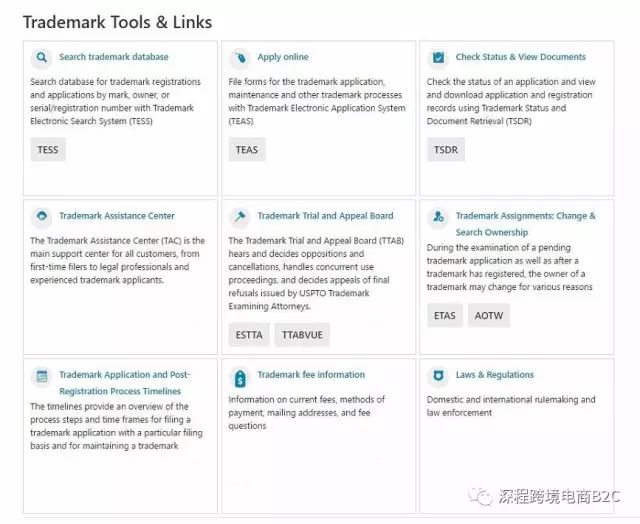
Task: Click the shield icon for Laws & Regulations
Action: coord(438,375)
